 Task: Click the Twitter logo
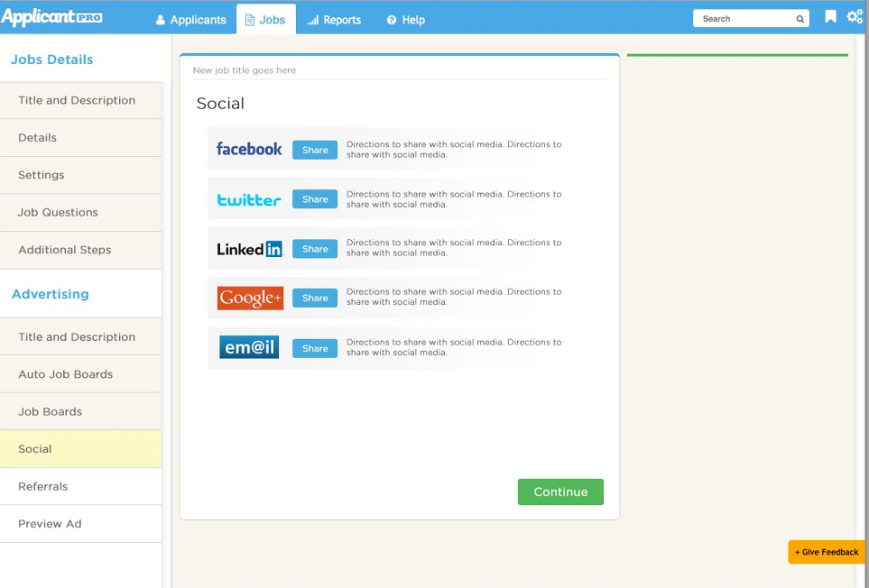[249, 199]
